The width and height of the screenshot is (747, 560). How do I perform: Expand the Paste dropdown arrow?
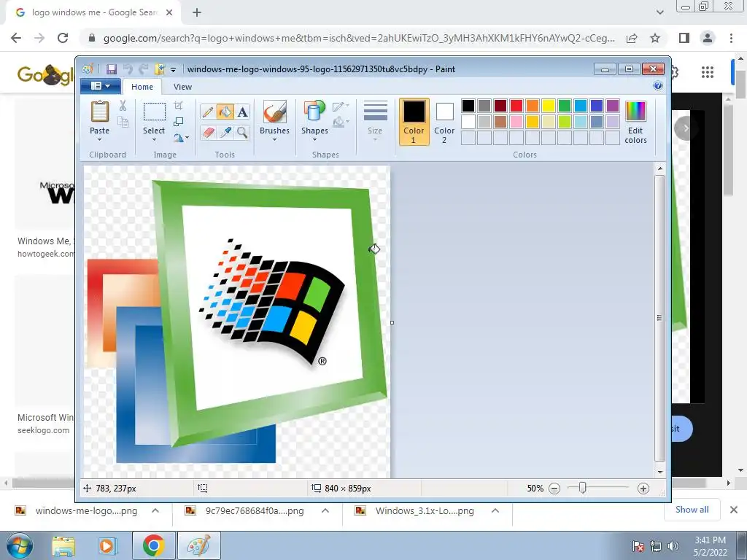99,140
